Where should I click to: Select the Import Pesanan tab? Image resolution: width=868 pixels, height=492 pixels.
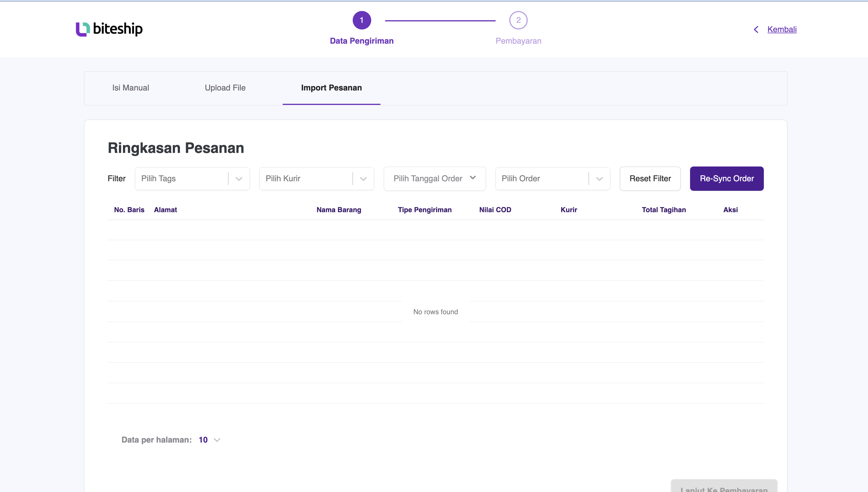tap(331, 88)
